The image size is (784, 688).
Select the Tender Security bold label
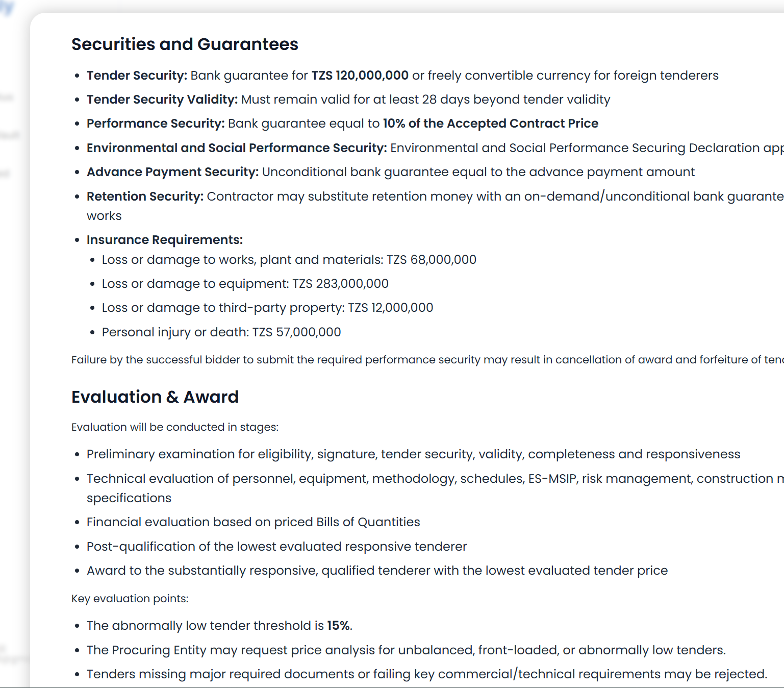pyautogui.click(x=137, y=76)
